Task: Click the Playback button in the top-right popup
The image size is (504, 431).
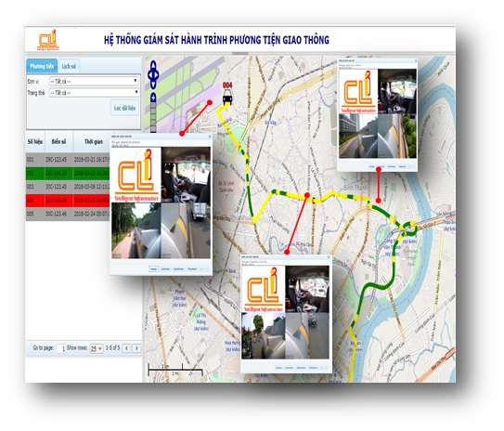Action: [402, 166]
